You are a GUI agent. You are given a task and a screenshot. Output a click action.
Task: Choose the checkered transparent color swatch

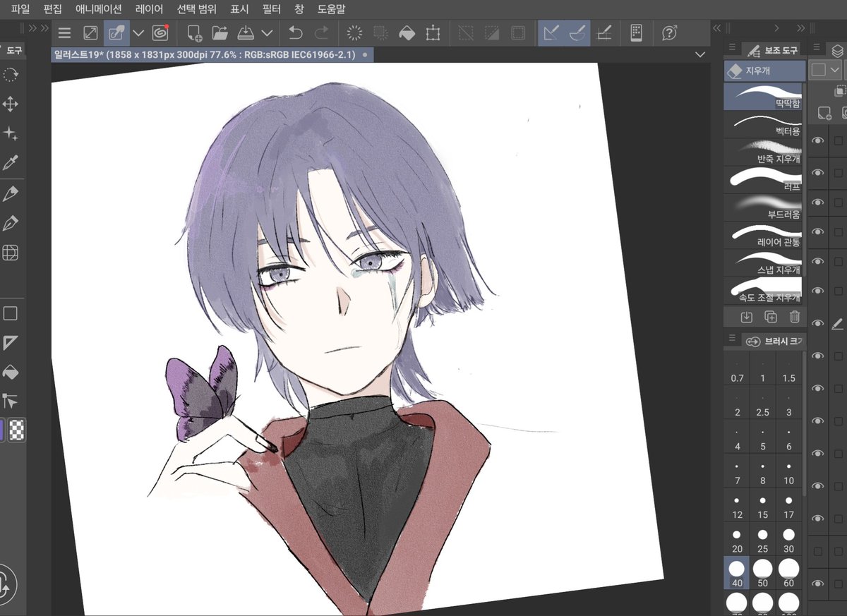point(17,430)
